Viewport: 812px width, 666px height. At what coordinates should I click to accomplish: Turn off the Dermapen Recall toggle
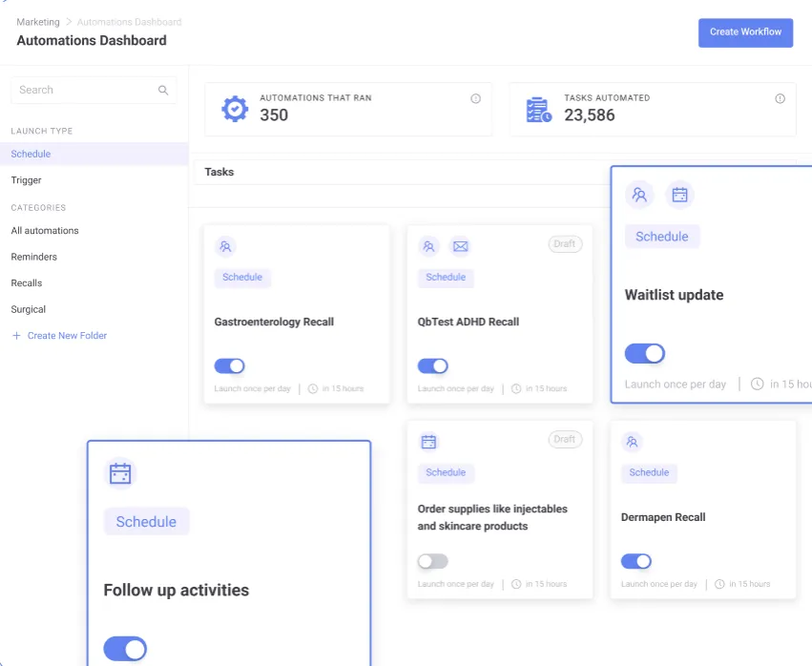[x=635, y=561]
